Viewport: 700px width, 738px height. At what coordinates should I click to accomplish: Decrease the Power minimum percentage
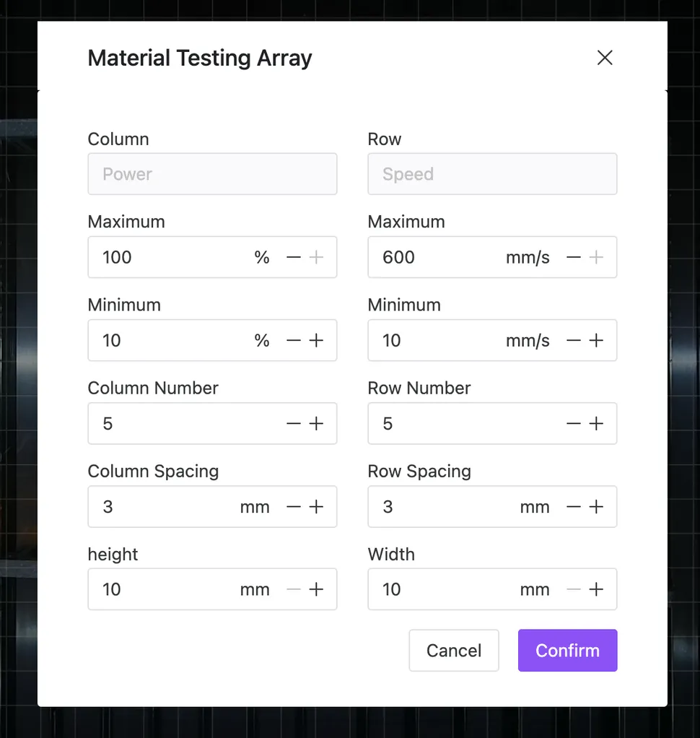coord(294,341)
